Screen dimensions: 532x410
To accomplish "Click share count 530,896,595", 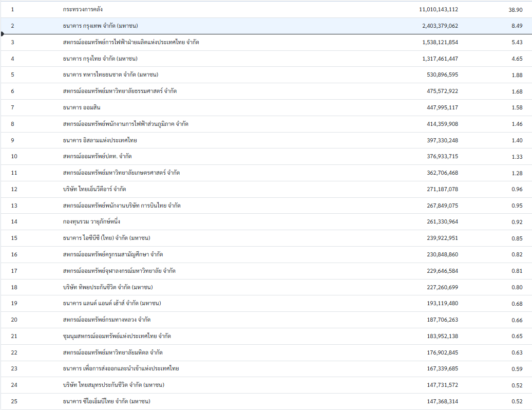I will [x=443, y=74].
